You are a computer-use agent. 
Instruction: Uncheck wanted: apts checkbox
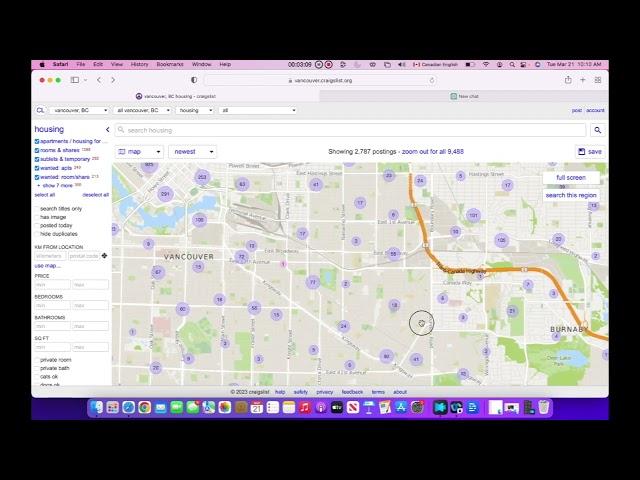click(x=37, y=168)
